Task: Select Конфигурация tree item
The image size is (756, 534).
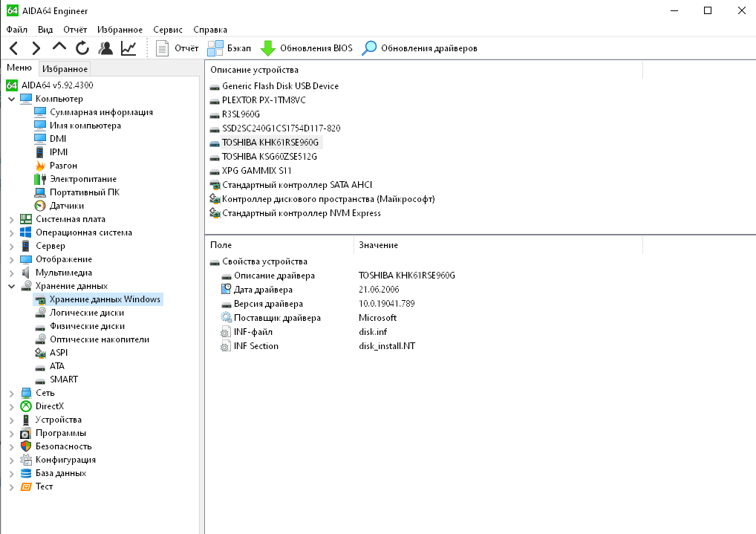Action: (65, 460)
